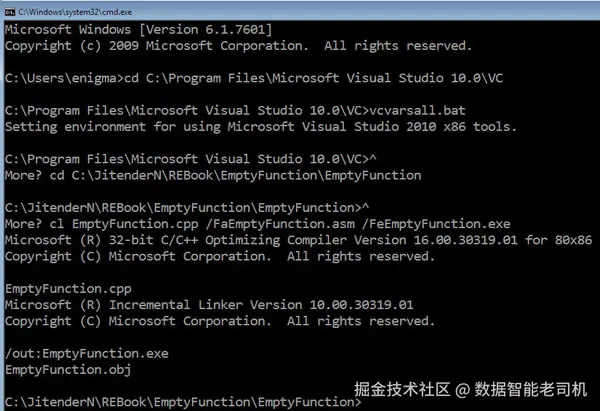The height and width of the screenshot is (411, 600).
Task: Select the vcvarsall.bat command text
Action: click(417, 111)
